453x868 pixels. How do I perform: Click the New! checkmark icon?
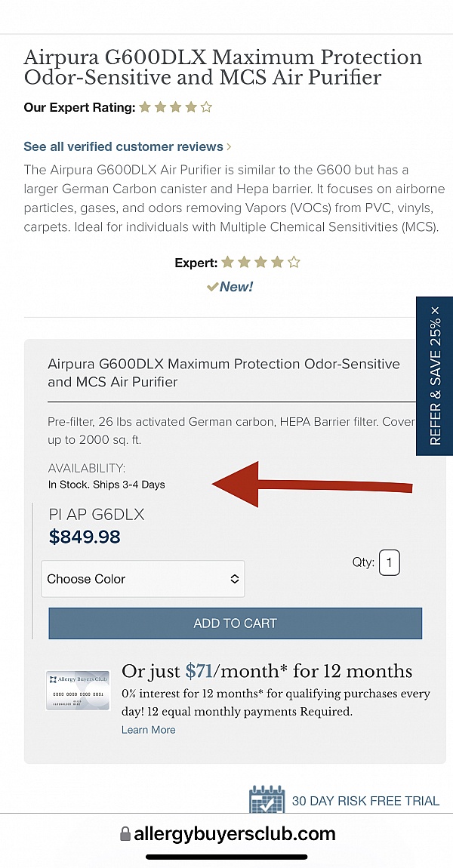point(213,287)
